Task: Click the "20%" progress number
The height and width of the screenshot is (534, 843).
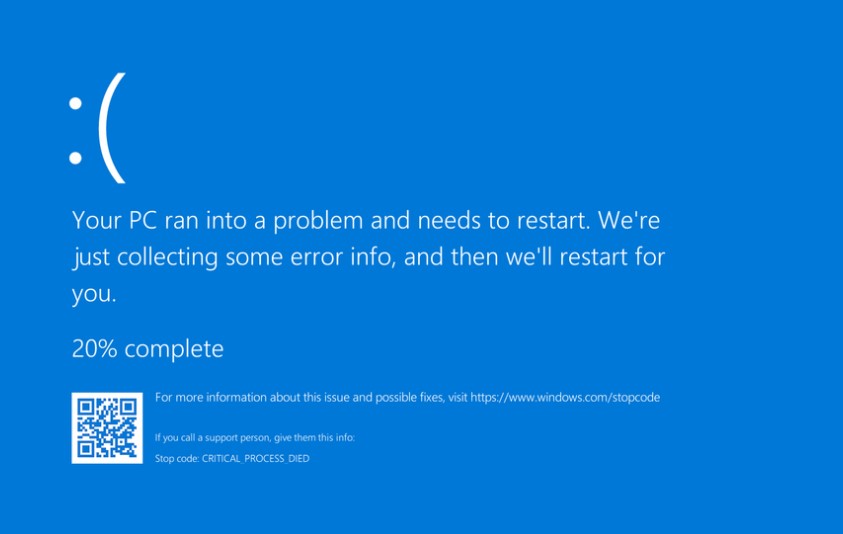Action: (91, 349)
